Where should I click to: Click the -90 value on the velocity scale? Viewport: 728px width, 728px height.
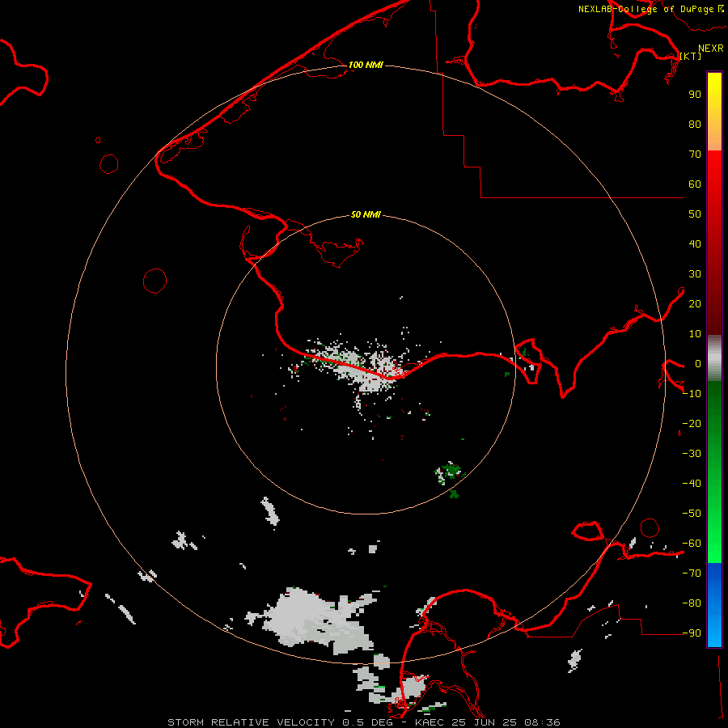pyautogui.click(x=692, y=633)
